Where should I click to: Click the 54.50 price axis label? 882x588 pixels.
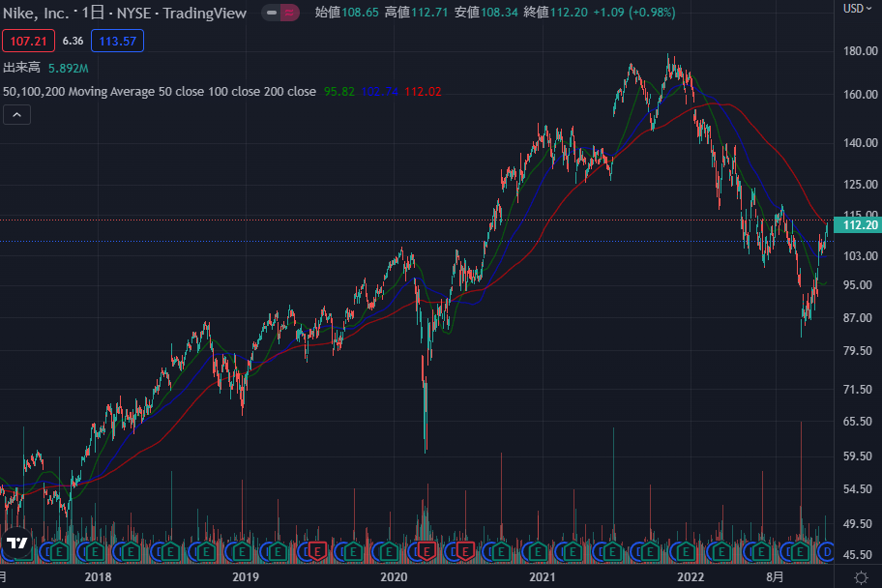click(858, 489)
